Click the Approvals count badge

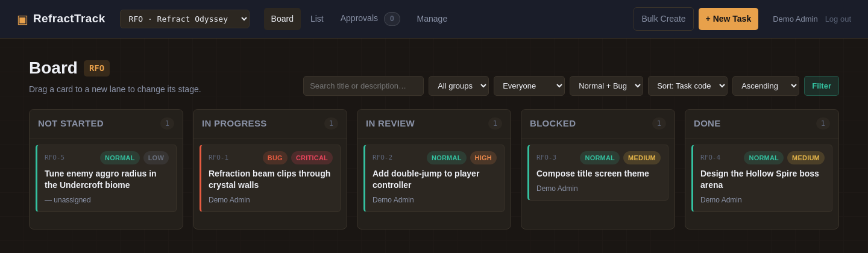pos(392,19)
